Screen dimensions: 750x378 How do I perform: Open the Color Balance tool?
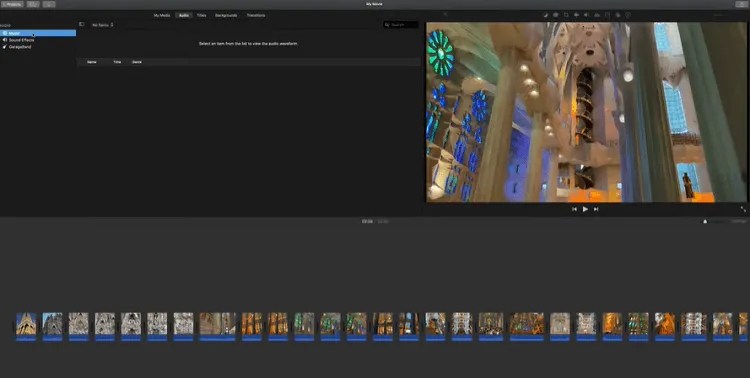pos(546,15)
